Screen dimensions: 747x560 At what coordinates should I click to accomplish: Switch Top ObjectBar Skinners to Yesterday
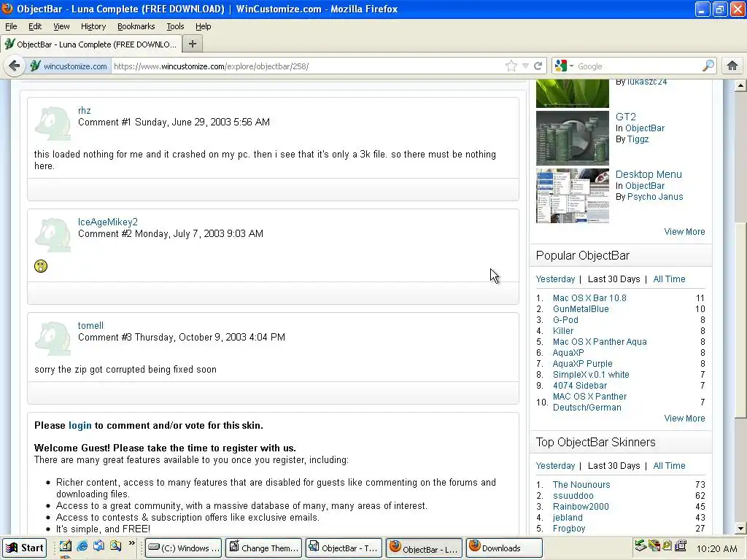coord(555,466)
